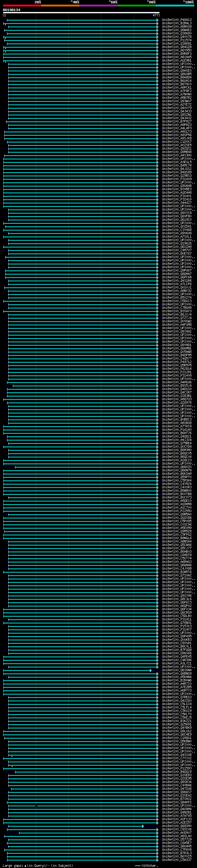
Task: Select the UniRef100_B6HT76 label
Action: [x=177, y=433]
